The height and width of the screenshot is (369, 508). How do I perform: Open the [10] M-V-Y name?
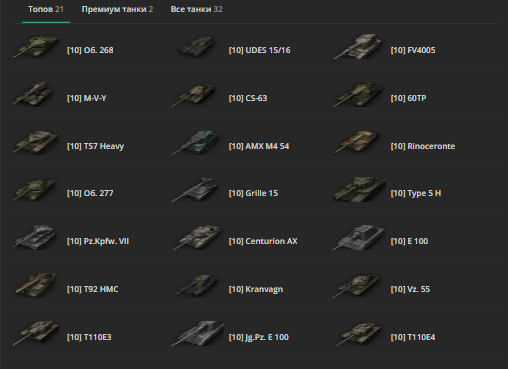point(87,98)
